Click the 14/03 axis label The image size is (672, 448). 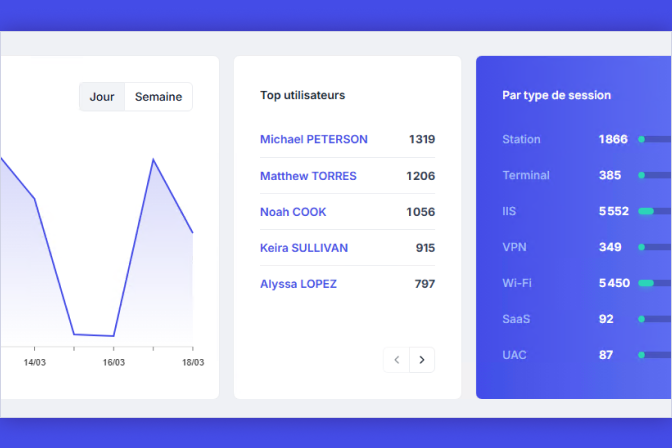[x=35, y=363]
